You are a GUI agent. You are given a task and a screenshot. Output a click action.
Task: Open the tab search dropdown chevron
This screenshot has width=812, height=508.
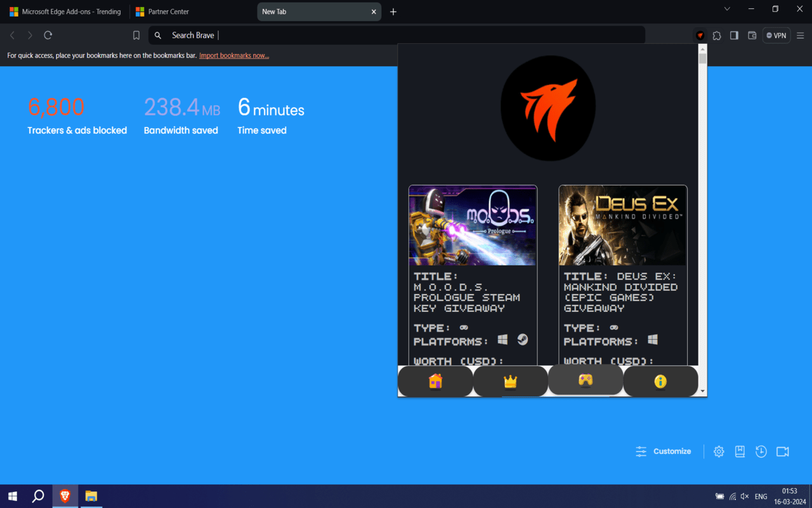tap(727, 9)
